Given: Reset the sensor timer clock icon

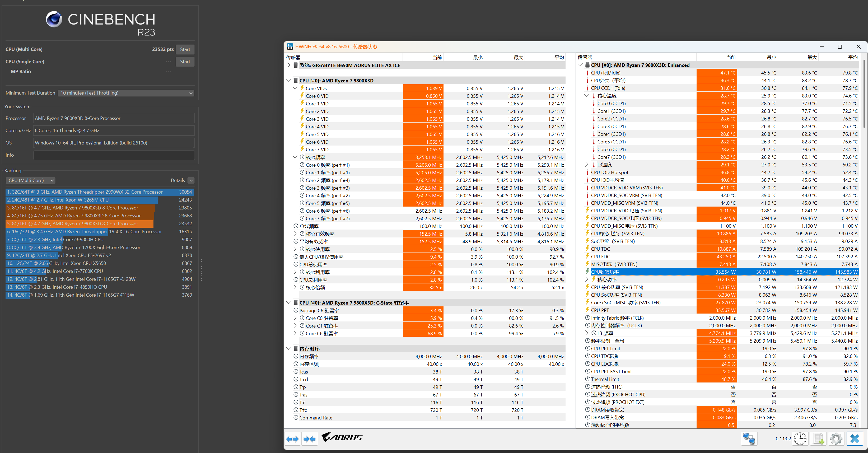Looking at the screenshot, I should click(800, 438).
